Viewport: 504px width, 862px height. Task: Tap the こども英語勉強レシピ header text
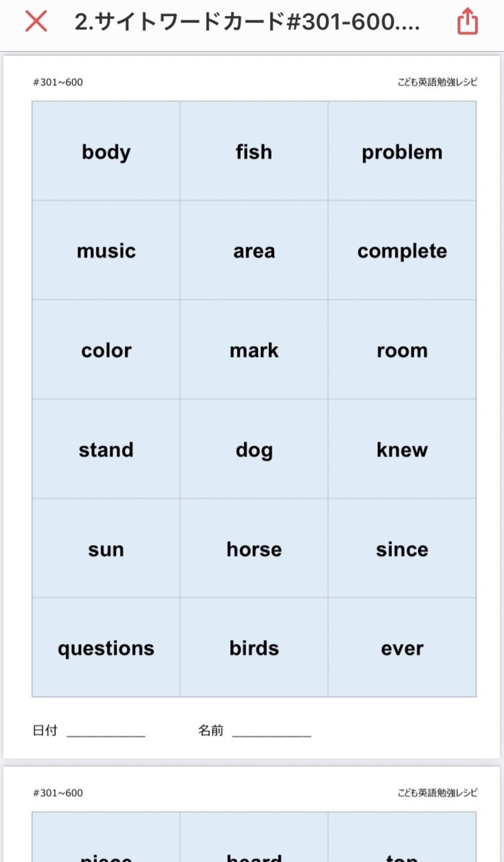click(437, 82)
